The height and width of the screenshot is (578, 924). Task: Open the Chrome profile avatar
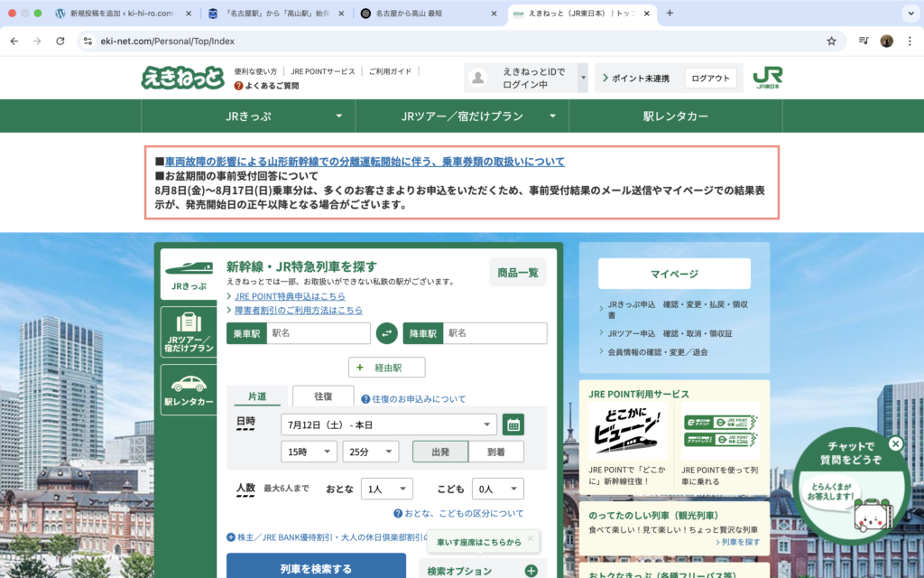(887, 42)
